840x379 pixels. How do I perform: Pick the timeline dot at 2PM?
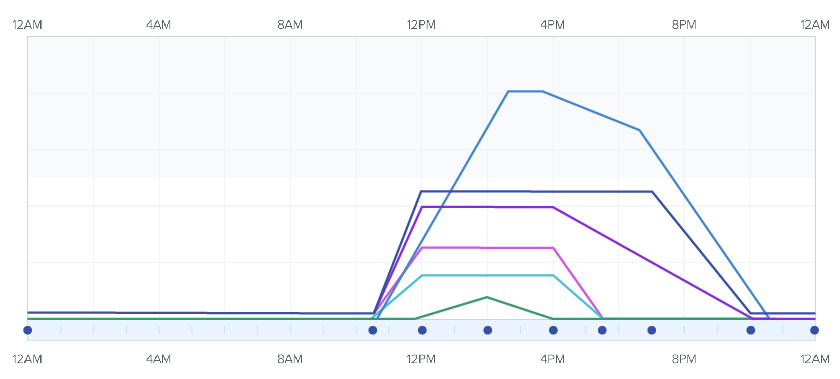[x=488, y=330]
